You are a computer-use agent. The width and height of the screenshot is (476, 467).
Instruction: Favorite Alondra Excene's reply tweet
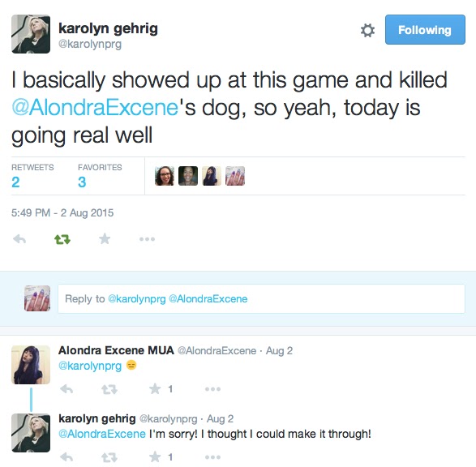point(155,388)
